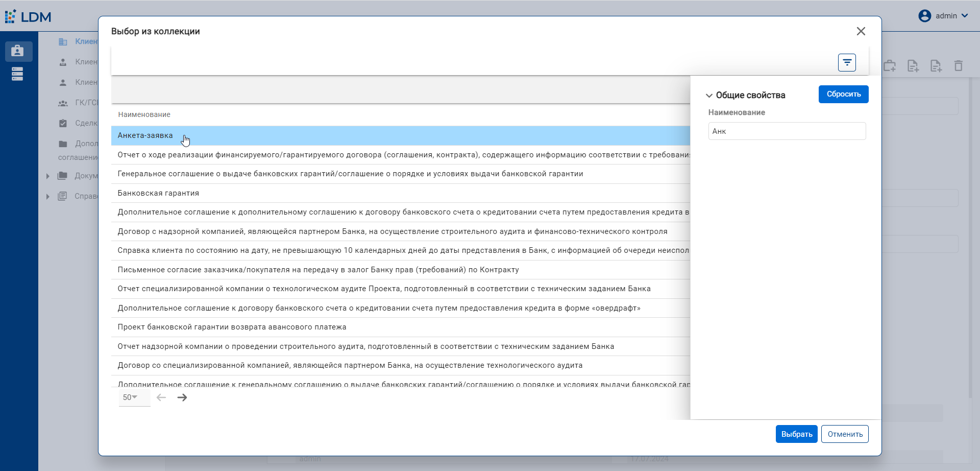Viewport: 980px width, 471px height.
Task: Click the Наименование column header
Action: (x=144, y=115)
